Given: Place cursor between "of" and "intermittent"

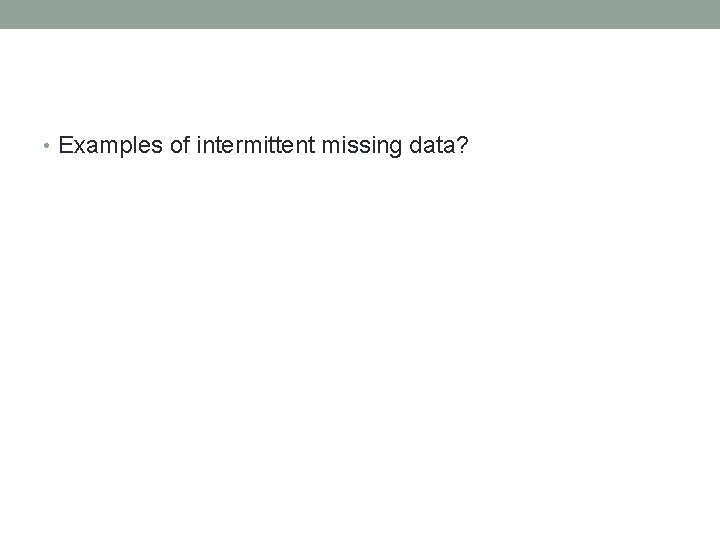Looking at the screenshot, I should point(195,148).
